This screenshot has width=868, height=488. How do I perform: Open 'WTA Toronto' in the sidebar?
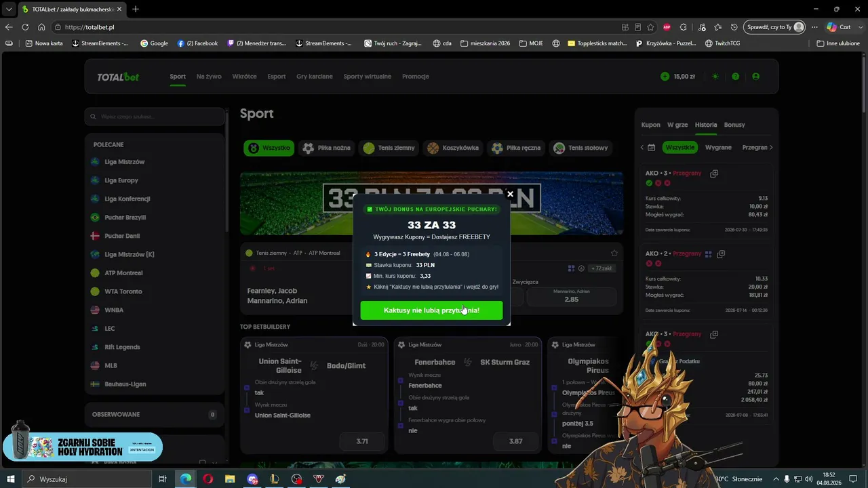123,291
